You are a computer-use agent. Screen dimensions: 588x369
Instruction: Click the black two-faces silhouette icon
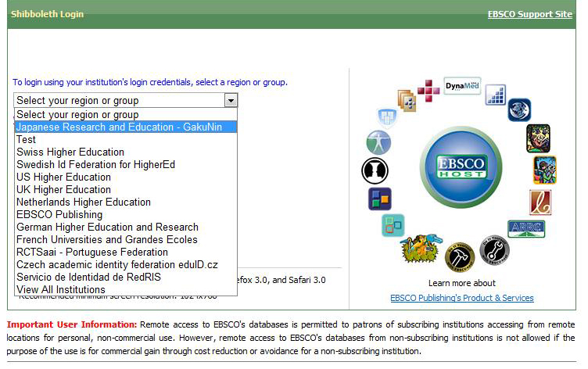click(375, 171)
